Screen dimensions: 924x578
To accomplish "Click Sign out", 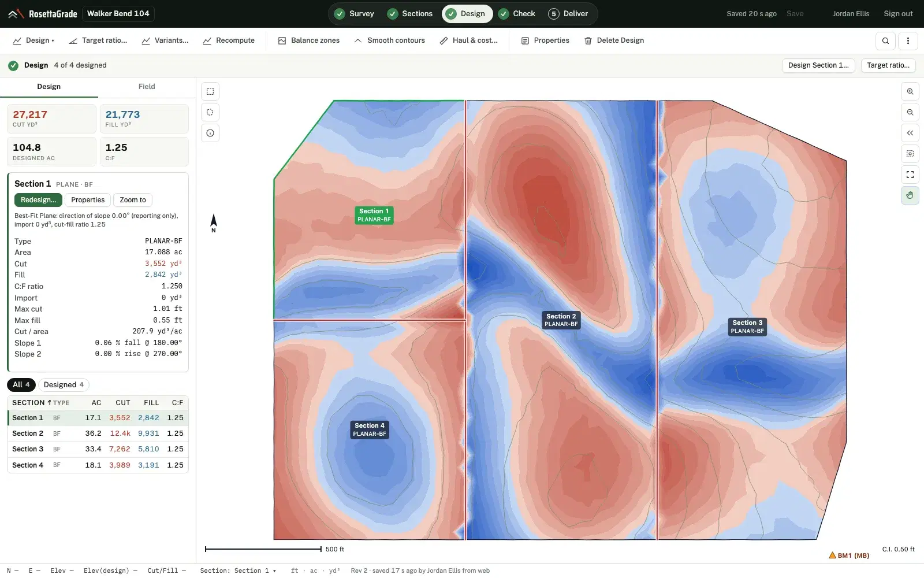I will [x=898, y=14].
